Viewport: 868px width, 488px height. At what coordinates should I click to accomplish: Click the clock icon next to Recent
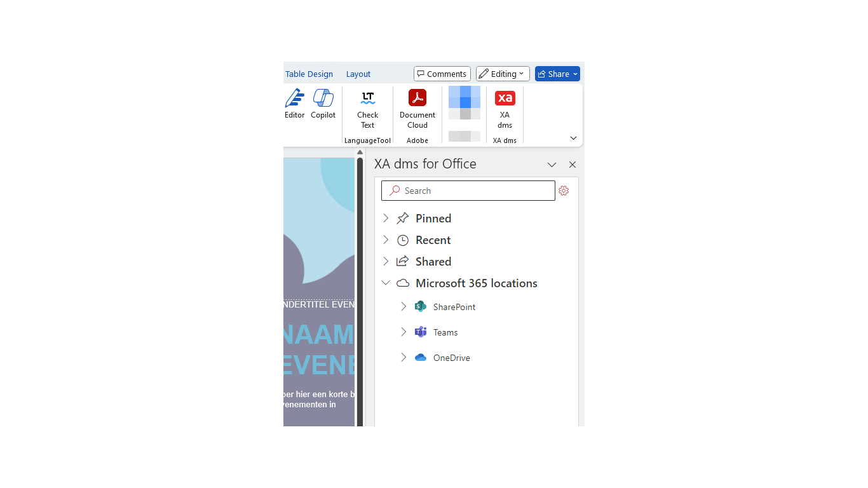point(402,240)
